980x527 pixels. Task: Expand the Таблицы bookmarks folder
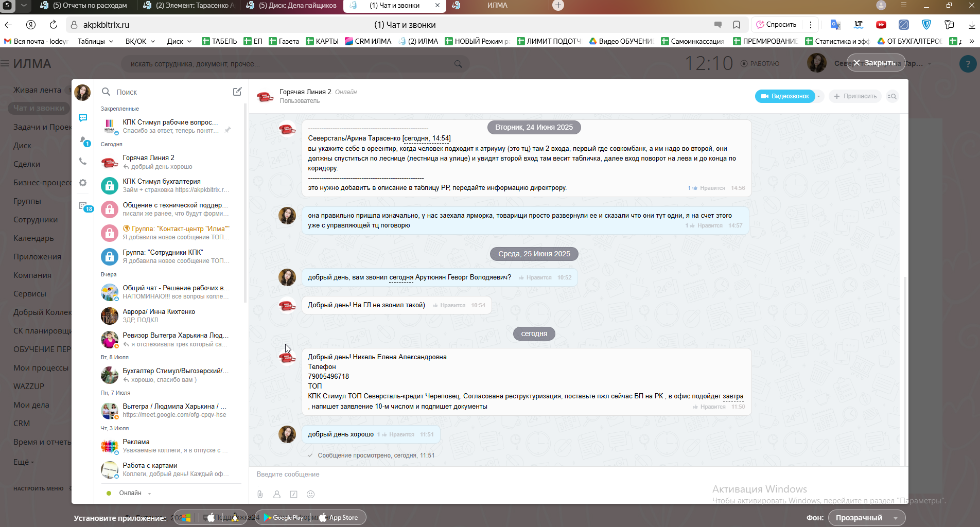click(x=95, y=41)
